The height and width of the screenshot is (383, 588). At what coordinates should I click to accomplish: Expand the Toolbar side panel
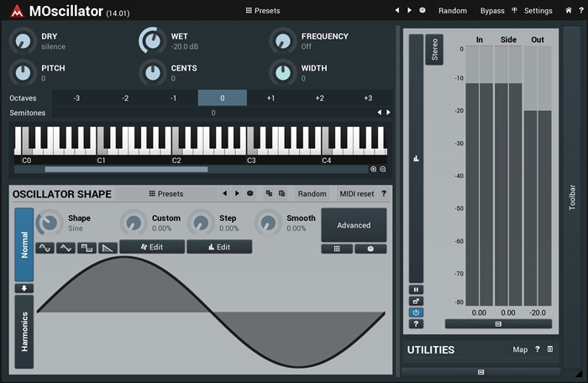tap(572, 197)
